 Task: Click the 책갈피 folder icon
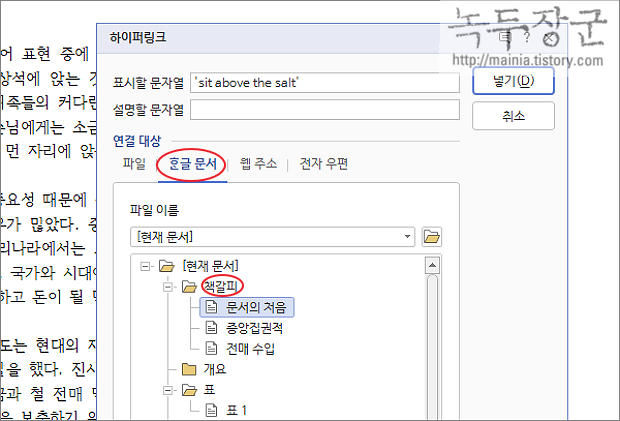189,287
